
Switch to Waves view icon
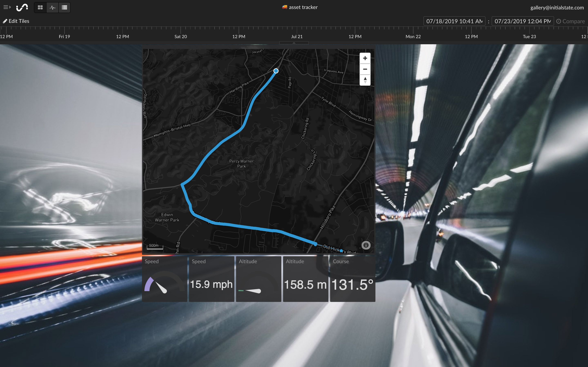[52, 8]
